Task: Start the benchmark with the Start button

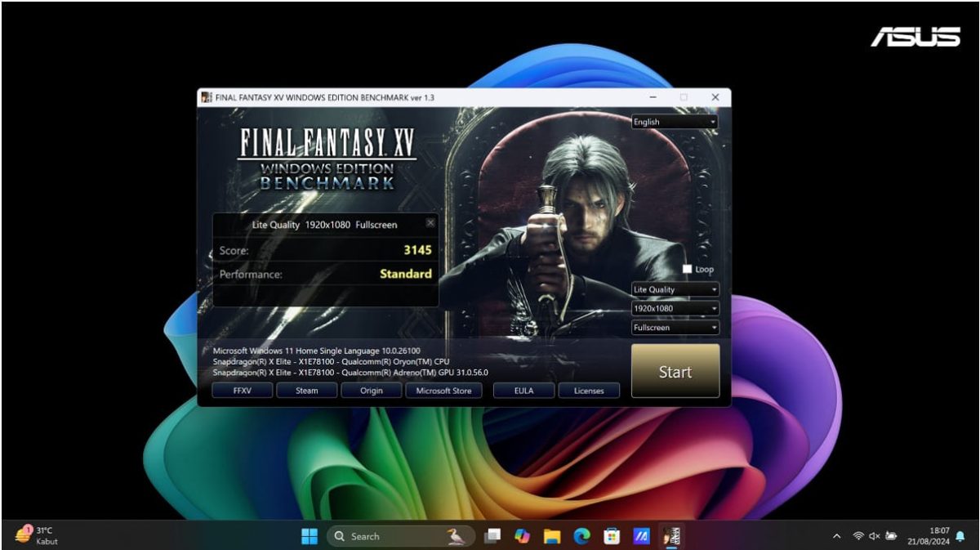Action: [675, 371]
